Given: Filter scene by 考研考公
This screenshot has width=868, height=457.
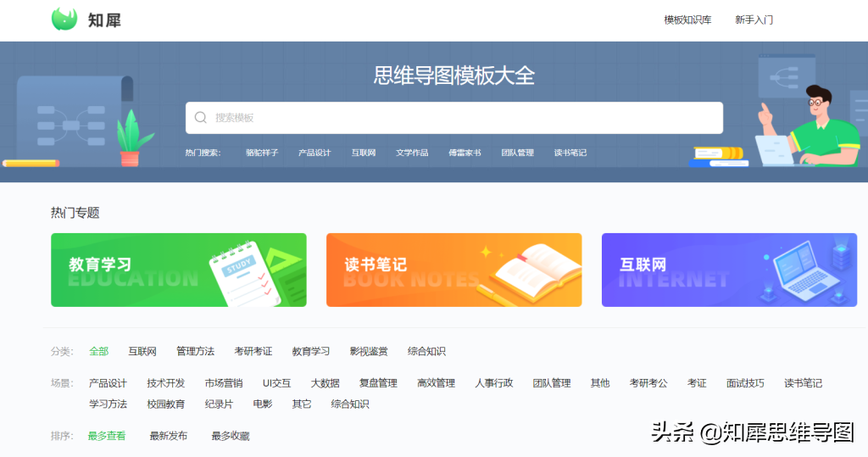Looking at the screenshot, I should point(648,382).
